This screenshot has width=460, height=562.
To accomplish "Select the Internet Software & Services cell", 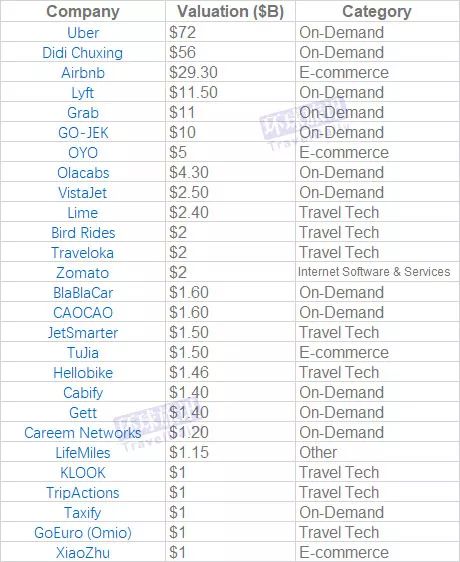I will [x=374, y=272].
